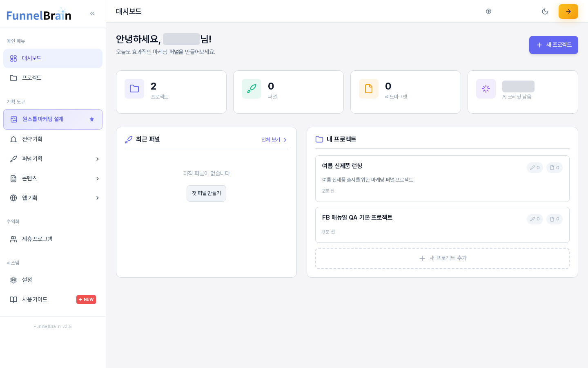This screenshot has width=588, height=368.
Task: Click the star icon on 원스톱 마케팅 설계
Action: [x=92, y=119]
